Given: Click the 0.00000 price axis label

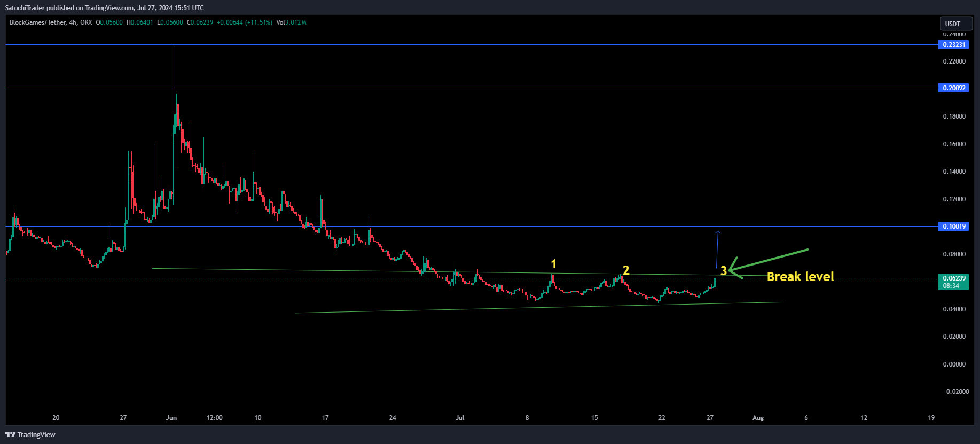Looking at the screenshot, I should (x=954, y=364).
